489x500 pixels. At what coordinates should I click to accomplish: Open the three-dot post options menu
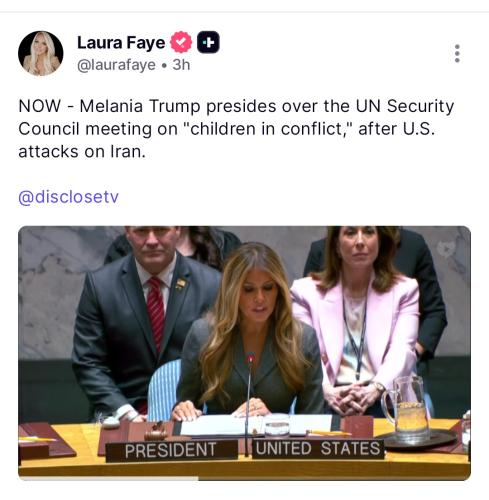click(x=457, y=53)
